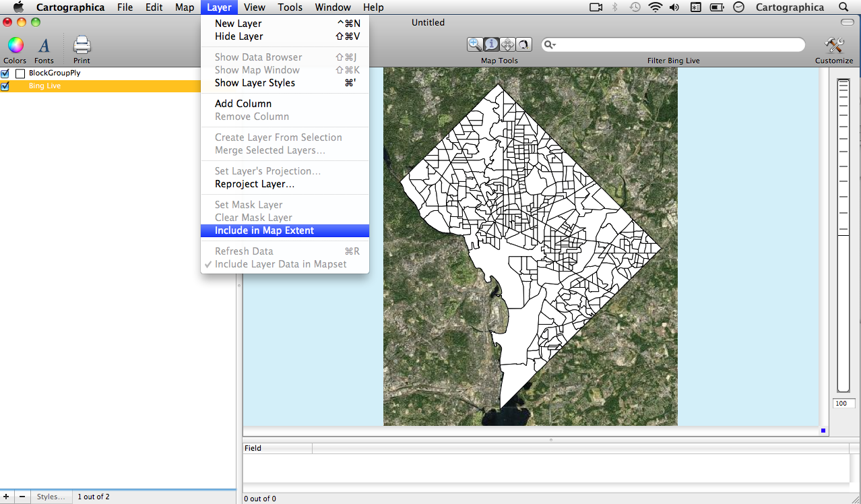This screenshot has height=504, width=861.
Task: Click the zoom level slider
Action: (843, 234)
